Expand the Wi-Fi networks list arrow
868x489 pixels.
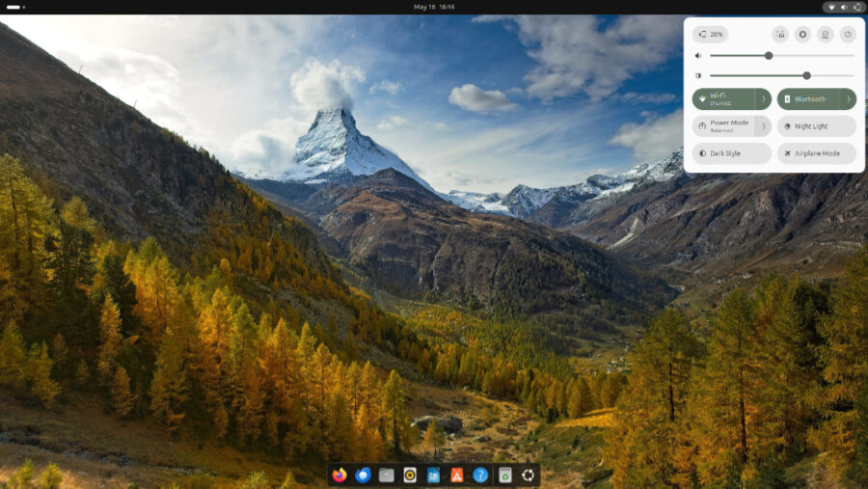click(764, 99)
